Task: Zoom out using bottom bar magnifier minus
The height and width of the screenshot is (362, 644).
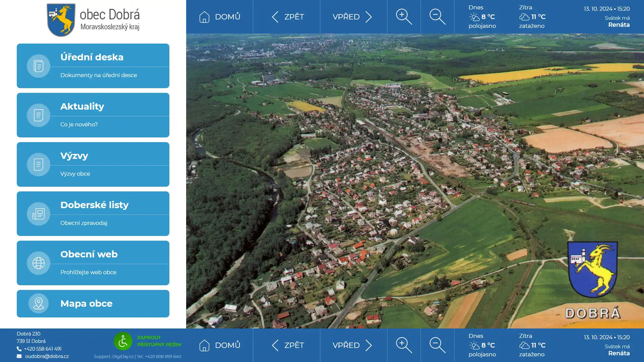Action: pos(437,345)
